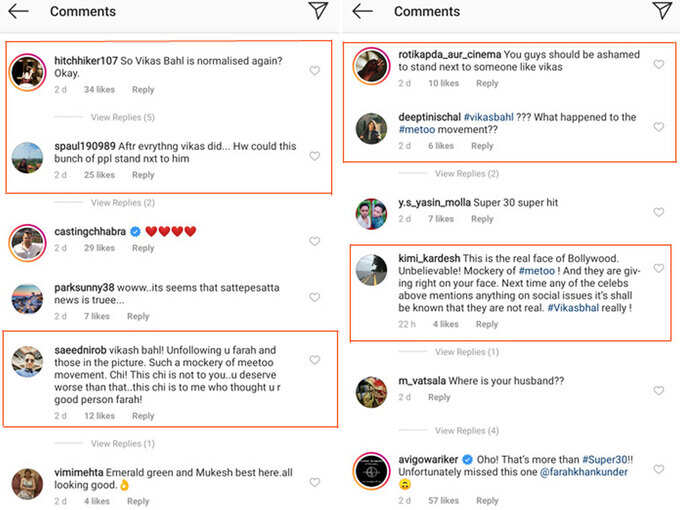Open avigowariker's profile avatar
Screen dimensions: 680x510
click(x=371, y=471)
